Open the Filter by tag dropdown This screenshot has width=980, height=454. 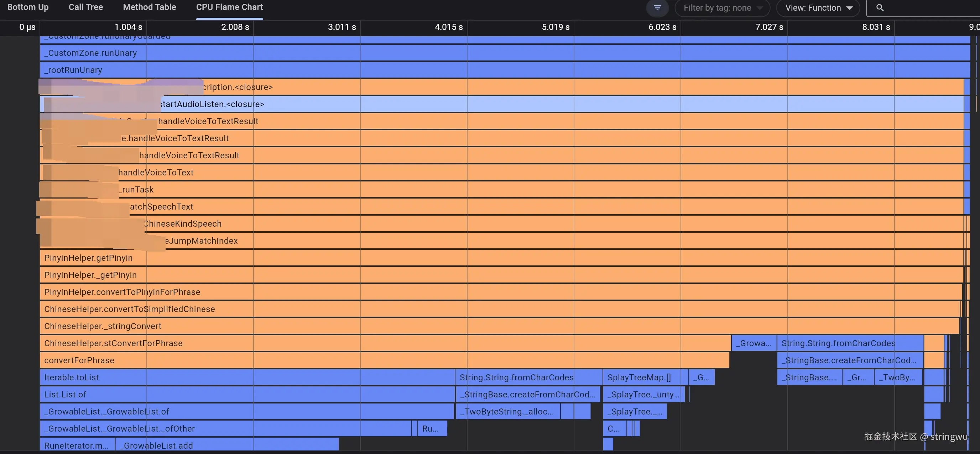click(722, 8)
